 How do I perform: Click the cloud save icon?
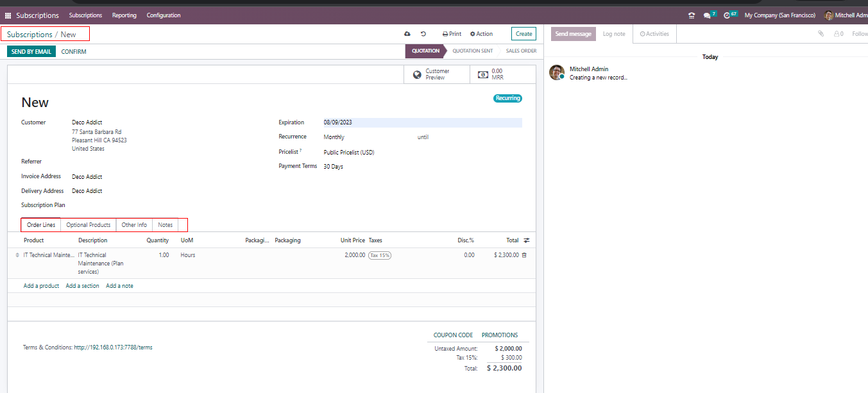407,34
